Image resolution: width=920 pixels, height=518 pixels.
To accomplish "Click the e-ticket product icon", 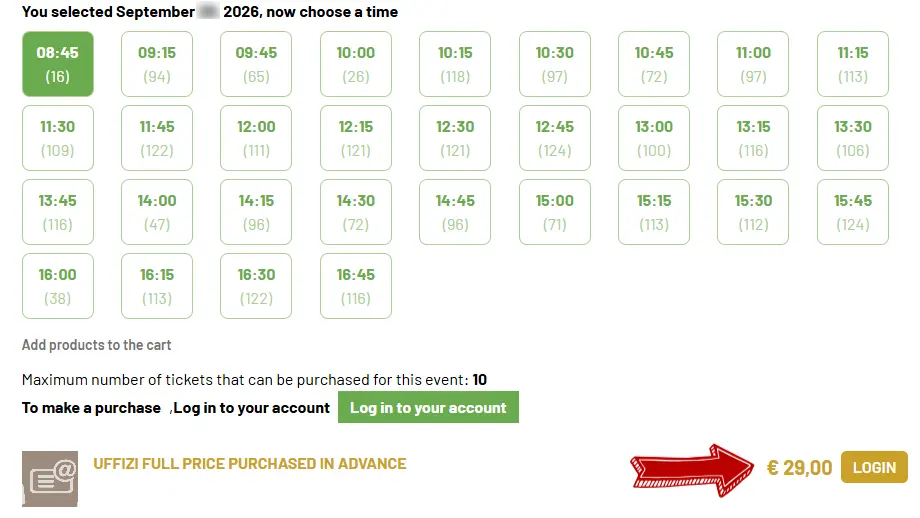I will click(50, 479).
